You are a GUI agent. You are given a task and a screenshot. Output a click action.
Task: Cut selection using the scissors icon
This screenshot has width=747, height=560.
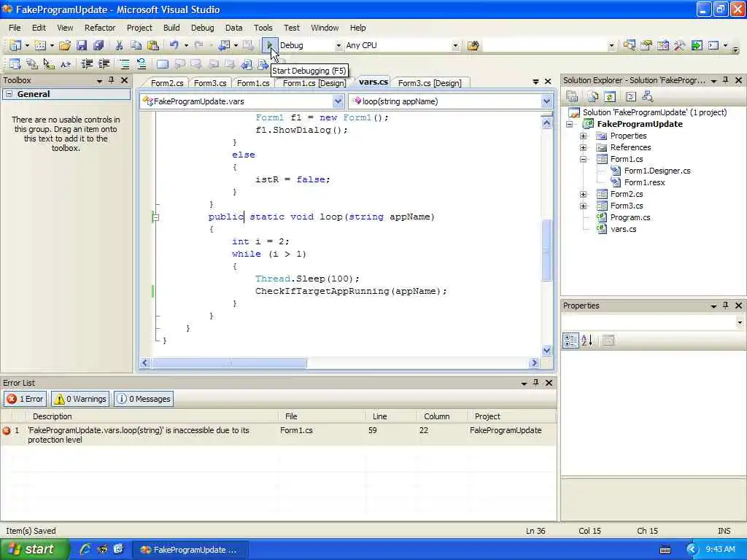tap(119, 45)
